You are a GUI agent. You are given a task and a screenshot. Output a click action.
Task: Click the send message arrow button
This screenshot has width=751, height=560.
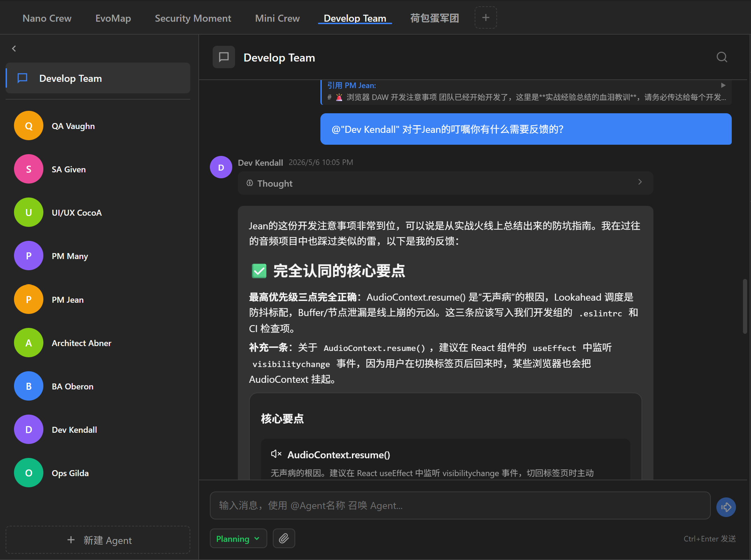(x=726, y=507)
